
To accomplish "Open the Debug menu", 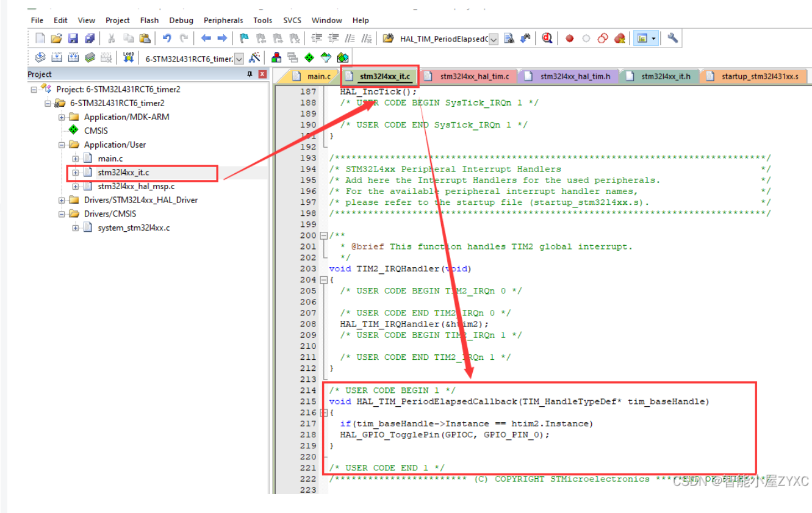I will (181, 20).
